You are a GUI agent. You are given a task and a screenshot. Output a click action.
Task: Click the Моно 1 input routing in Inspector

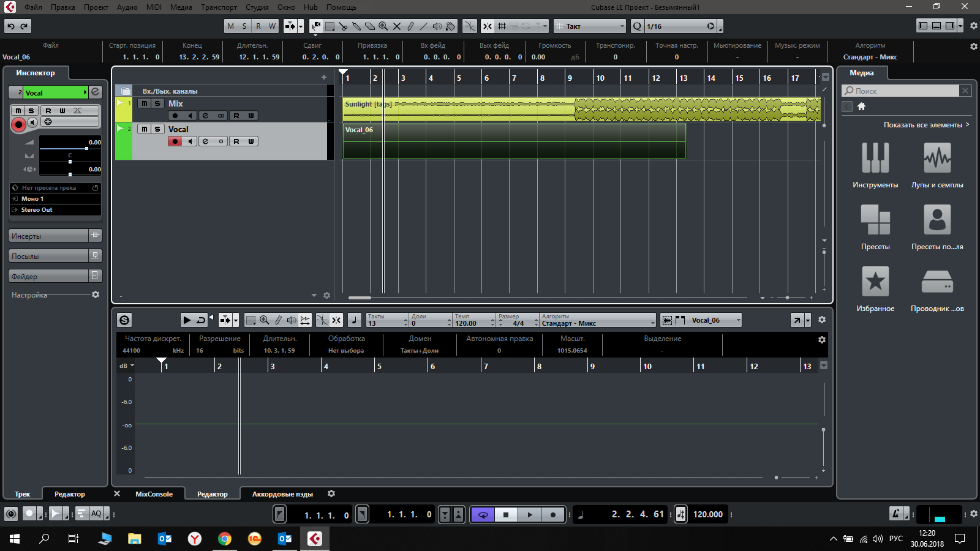[56, 199]
